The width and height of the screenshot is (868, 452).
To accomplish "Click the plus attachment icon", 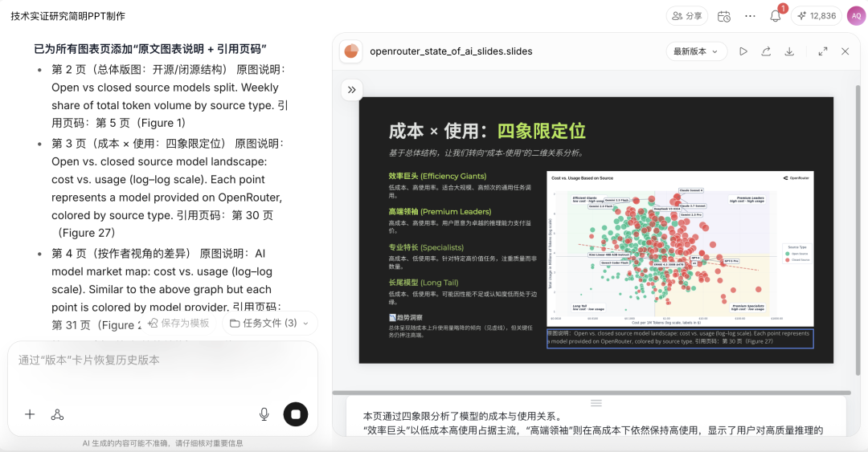I will pyautogui.click(x=30, y=414).
